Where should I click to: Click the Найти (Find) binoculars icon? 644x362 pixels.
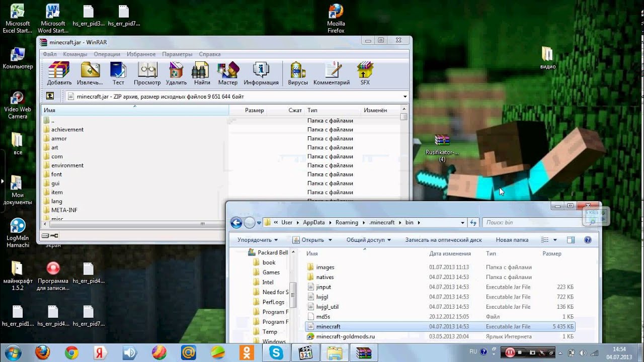pyautogui.click(x=202, y=73)
